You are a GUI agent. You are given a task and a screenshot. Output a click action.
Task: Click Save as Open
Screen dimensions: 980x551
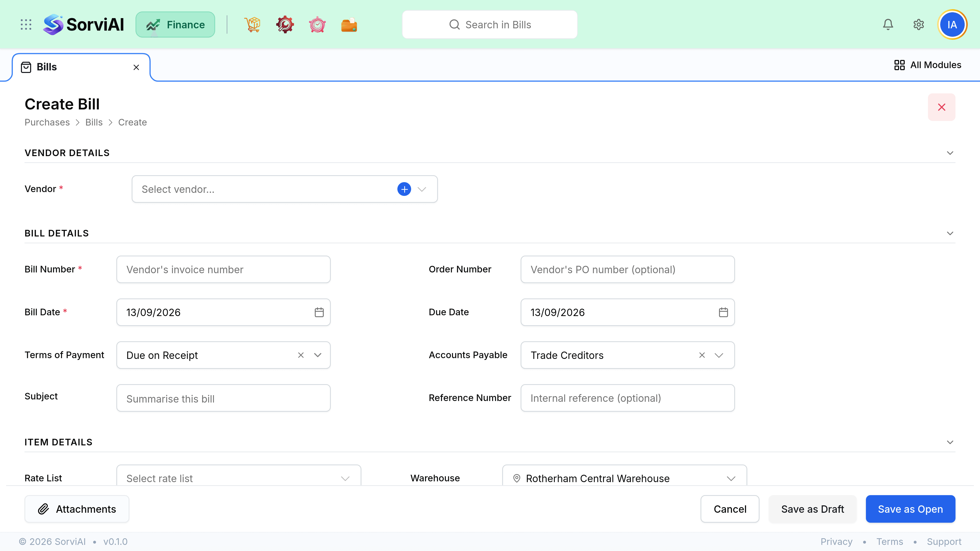pos(910,509)
